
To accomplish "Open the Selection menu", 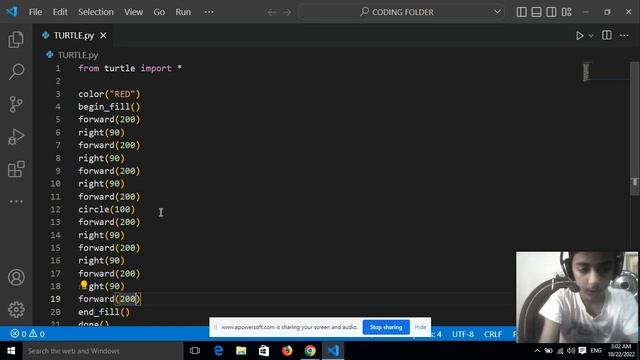I will 96,12.
